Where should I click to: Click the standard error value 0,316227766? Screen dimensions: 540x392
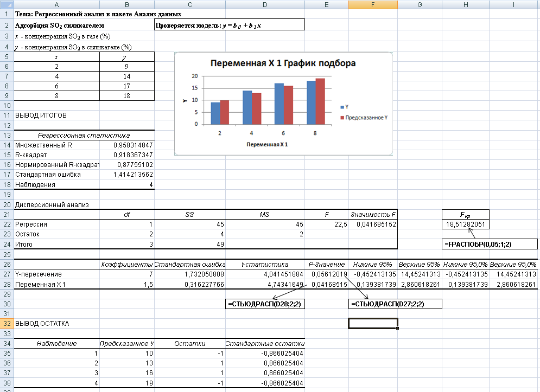190,285
